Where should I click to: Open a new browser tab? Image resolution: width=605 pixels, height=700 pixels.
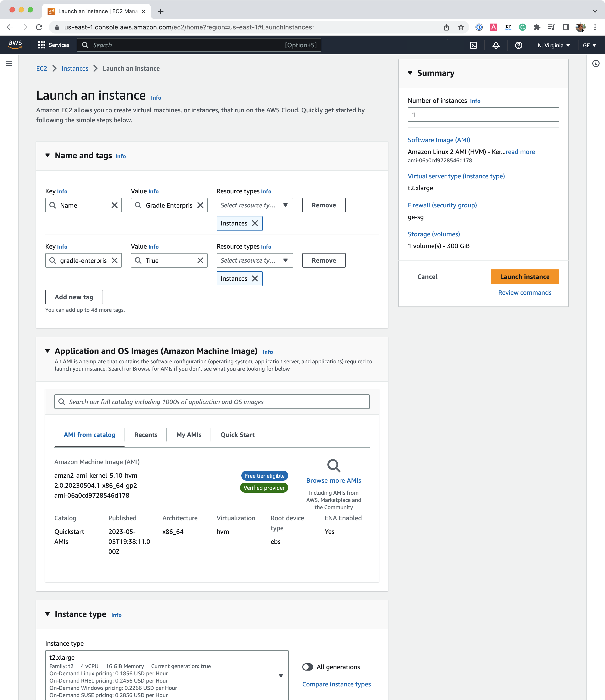(161, 11)
